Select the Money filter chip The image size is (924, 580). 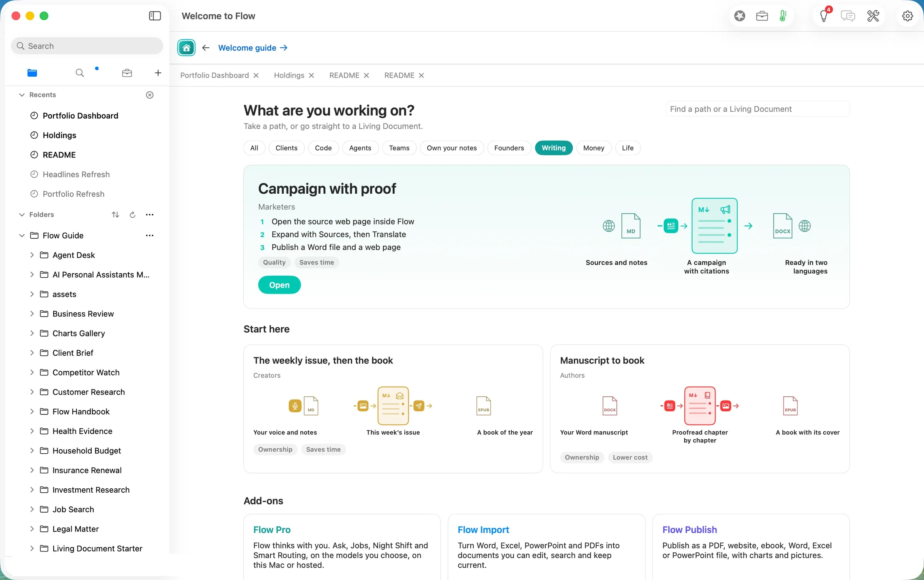[x=594, y=148]
